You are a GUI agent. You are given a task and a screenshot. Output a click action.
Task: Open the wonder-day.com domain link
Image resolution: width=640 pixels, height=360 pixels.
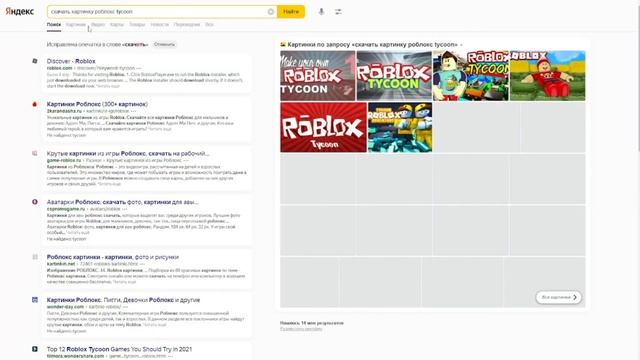tap(65, 307)
